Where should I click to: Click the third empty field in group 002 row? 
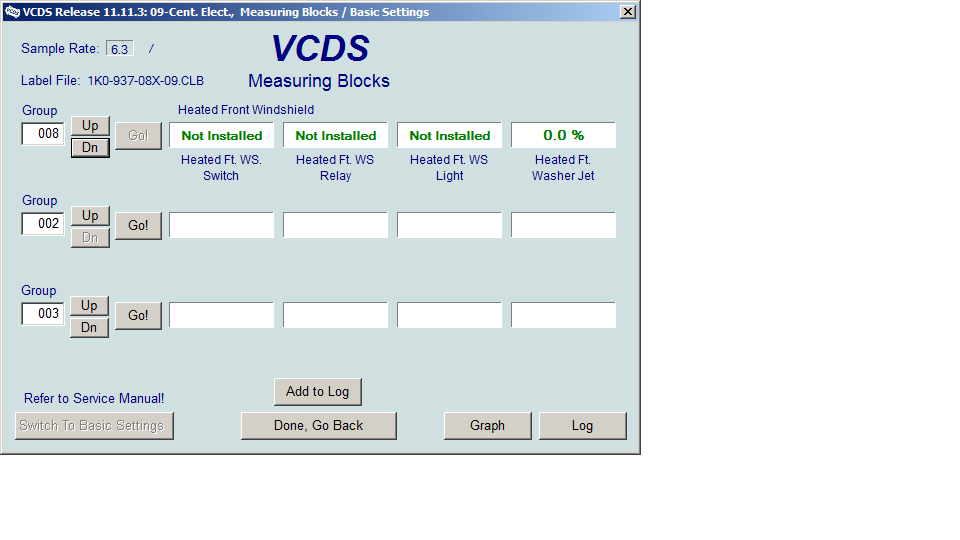(x=449, y=225)
